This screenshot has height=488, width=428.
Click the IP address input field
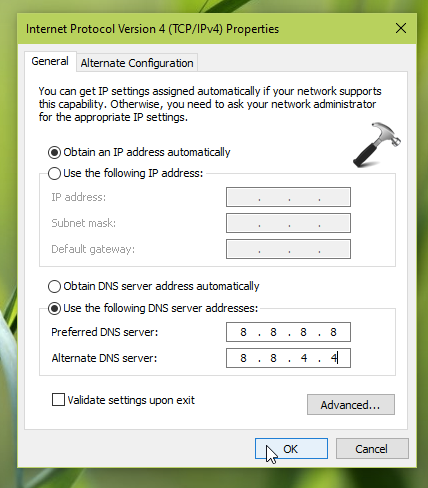(x=288, y=197)
